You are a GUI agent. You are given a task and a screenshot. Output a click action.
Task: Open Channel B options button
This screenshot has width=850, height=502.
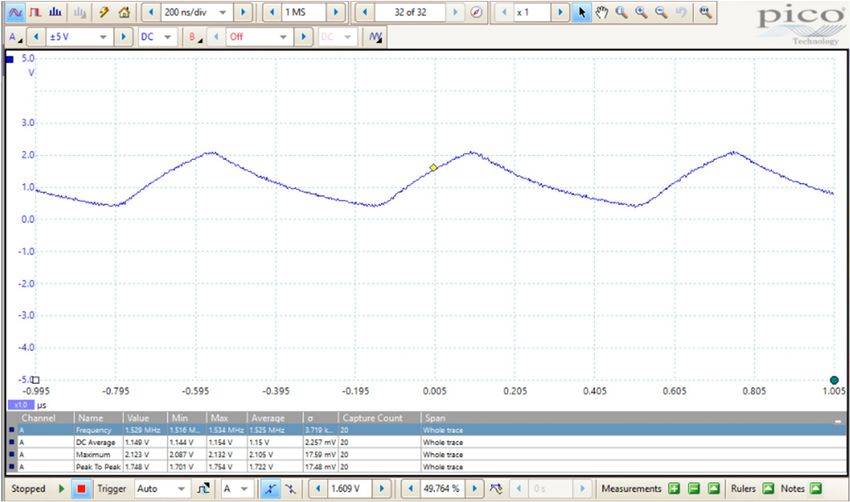[x=196, y=37]
